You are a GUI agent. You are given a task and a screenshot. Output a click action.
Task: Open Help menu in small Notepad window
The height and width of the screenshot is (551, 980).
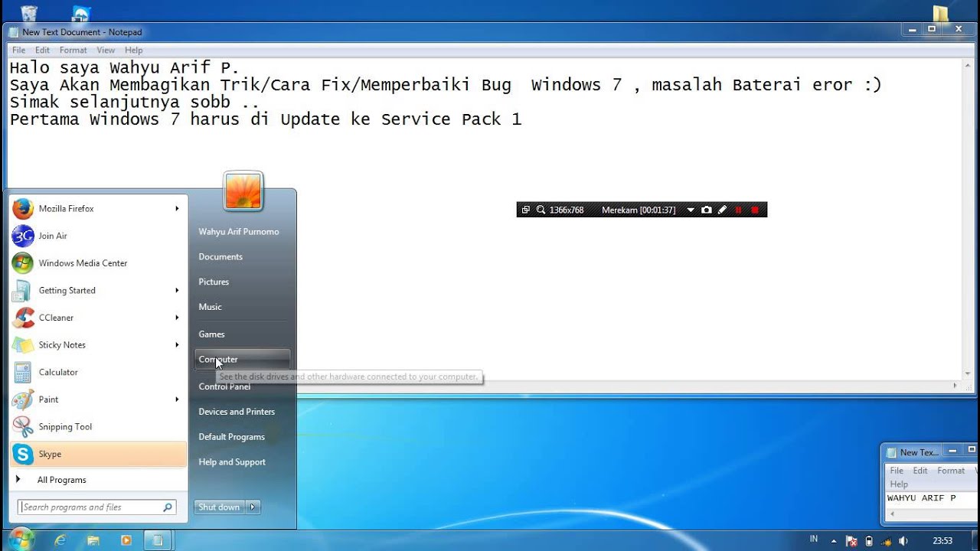pos(899,484)
